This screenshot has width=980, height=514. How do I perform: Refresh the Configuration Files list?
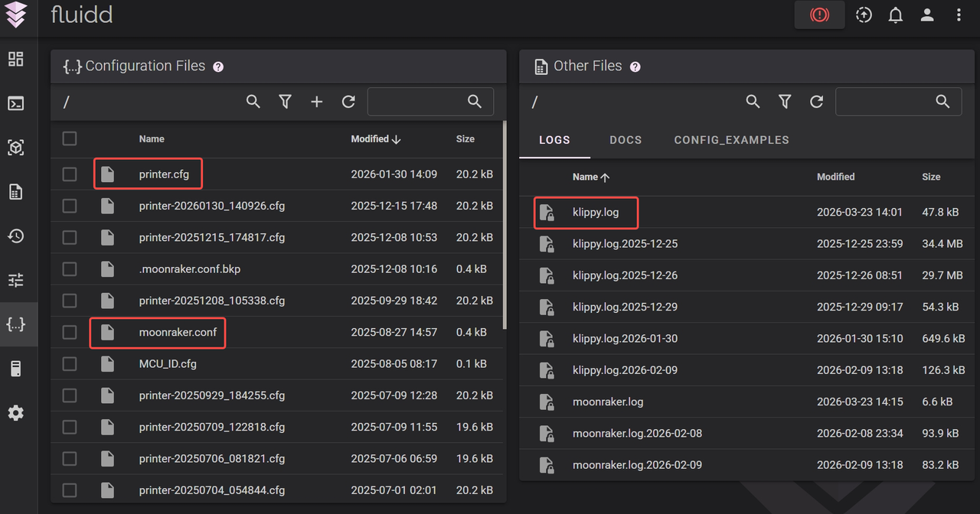[348, 102]
